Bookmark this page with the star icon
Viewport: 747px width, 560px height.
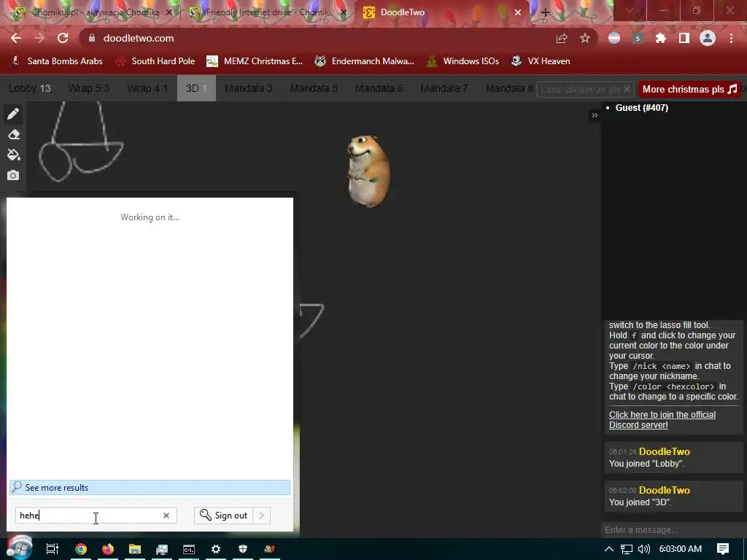(x=585, y=38)
